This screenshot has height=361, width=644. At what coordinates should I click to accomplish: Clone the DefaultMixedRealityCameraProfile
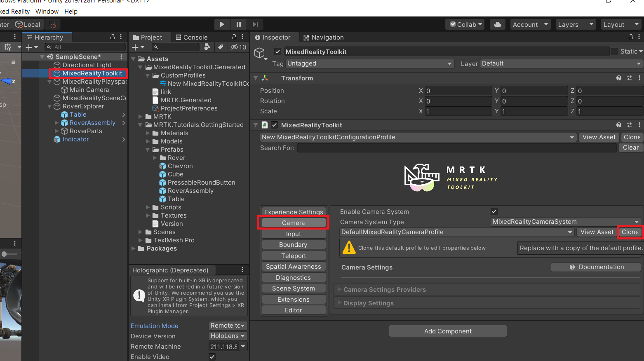click(630, 232)
